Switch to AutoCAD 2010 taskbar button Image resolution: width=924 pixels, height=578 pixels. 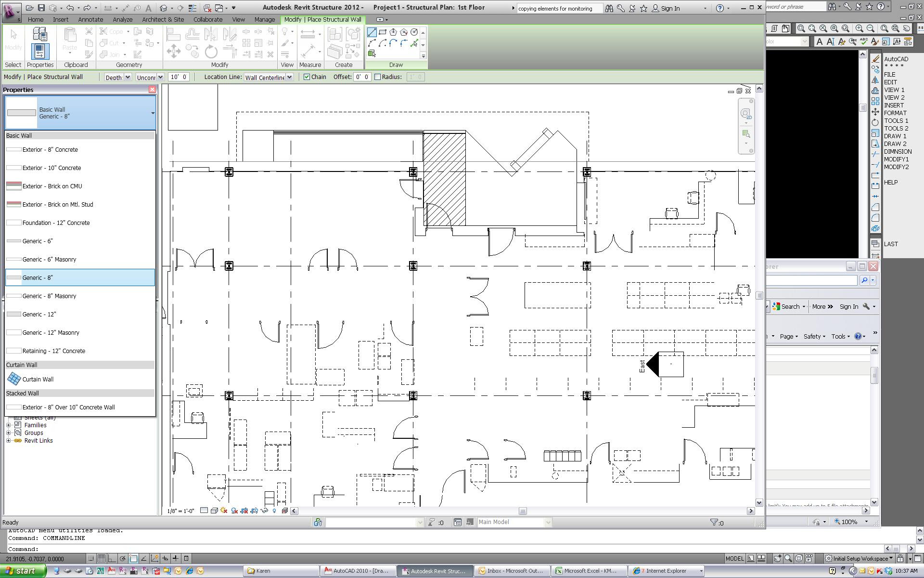[358, 571]
